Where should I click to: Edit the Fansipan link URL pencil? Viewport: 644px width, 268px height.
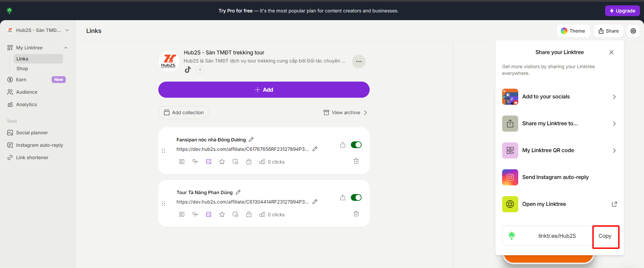315,149
